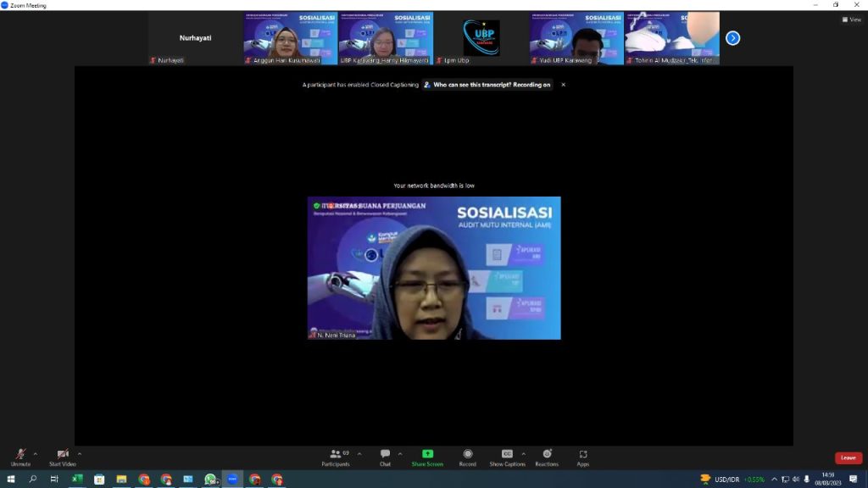
Task: Select Yudi UBP Karawang's video thumbnail
Action: tap(576, 38)
